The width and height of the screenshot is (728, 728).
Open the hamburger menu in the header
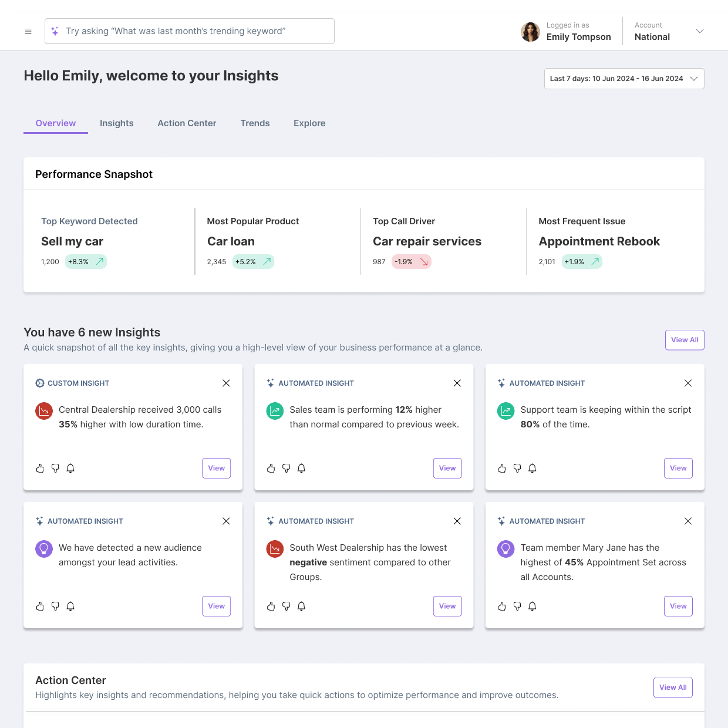[x=28, y=32]
